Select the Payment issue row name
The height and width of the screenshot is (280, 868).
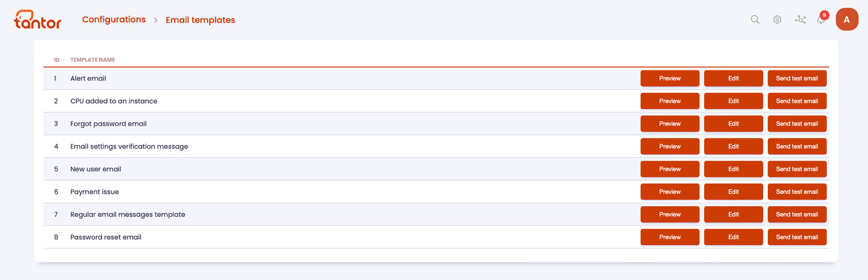pos(95,192)
